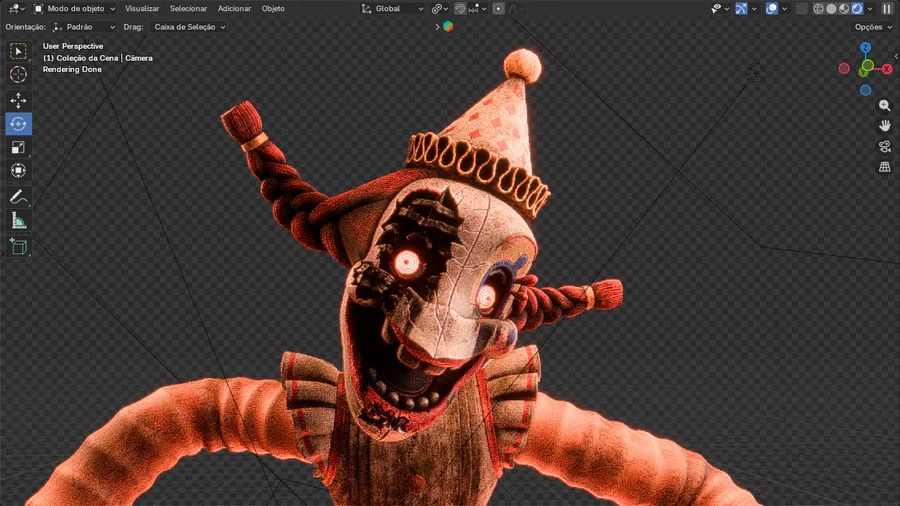
Task: Pause the viewport render preview
Action: coord(887,9)
